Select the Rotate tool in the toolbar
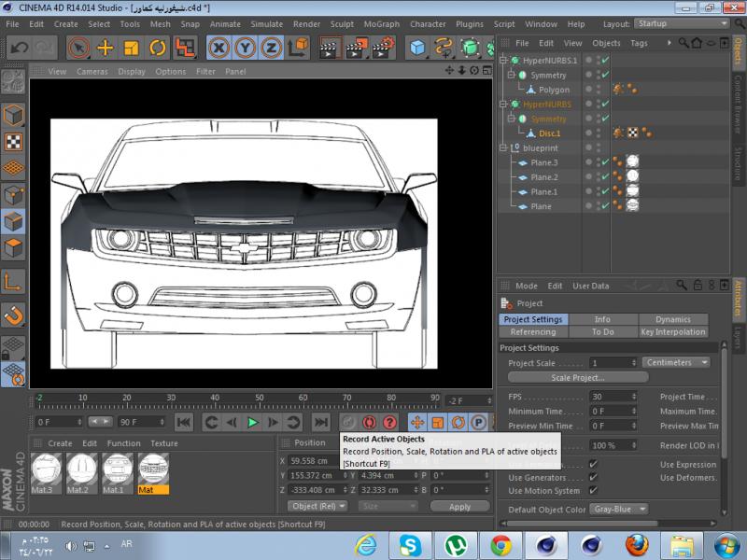 pyautogui.click(x=158, y=48)
